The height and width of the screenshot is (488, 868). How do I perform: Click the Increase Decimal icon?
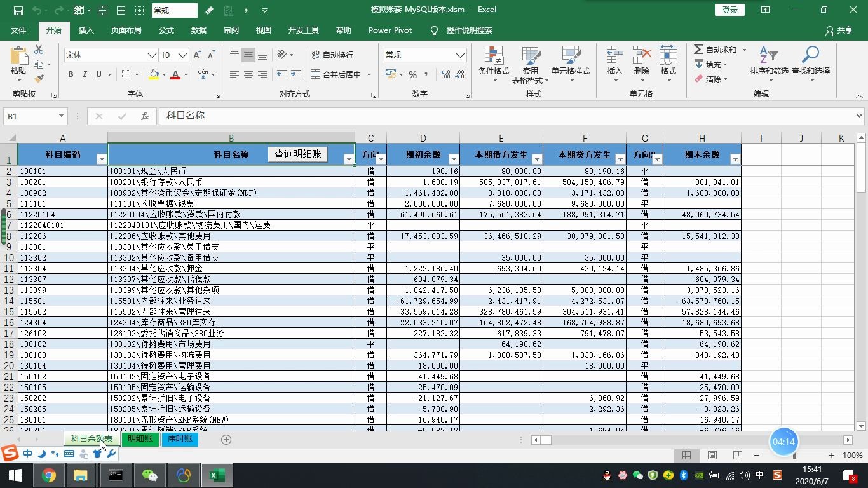pyautogui.click(x=445, y=75)
